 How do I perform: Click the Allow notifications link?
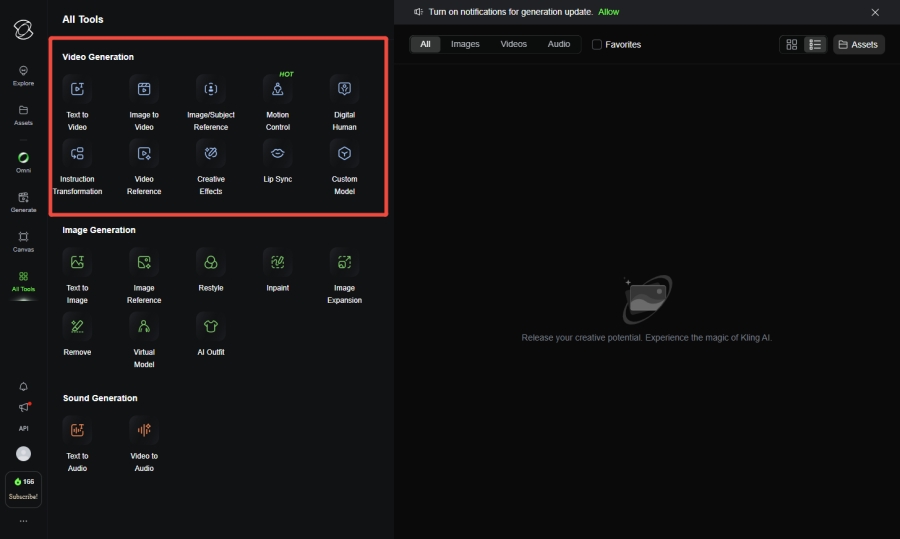(x=608, y=12)
